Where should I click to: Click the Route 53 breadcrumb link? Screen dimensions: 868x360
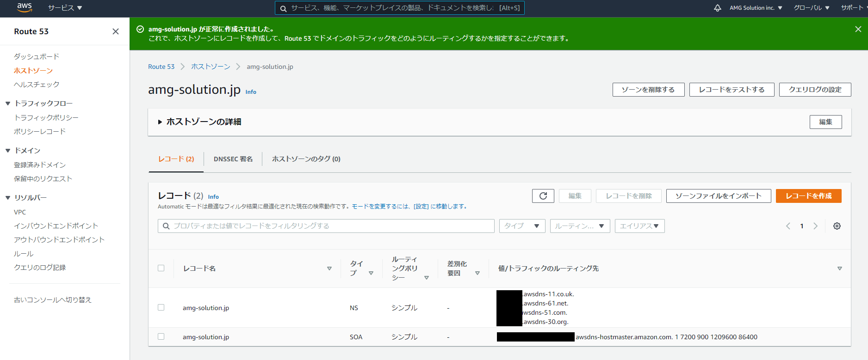(x=161, y=67)
